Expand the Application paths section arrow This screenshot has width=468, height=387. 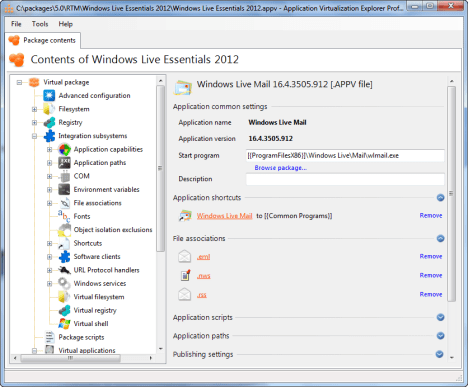(440, 336)
